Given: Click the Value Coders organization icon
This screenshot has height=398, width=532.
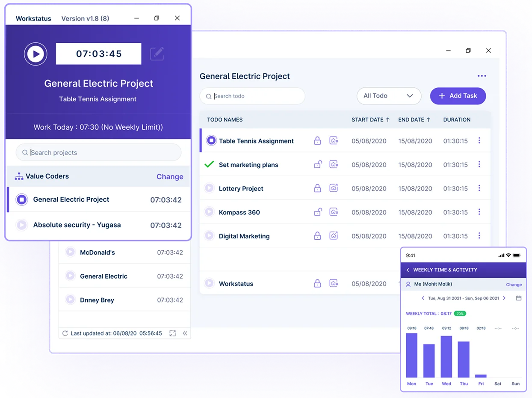Looking at the screenshot, I should [19, 176].
